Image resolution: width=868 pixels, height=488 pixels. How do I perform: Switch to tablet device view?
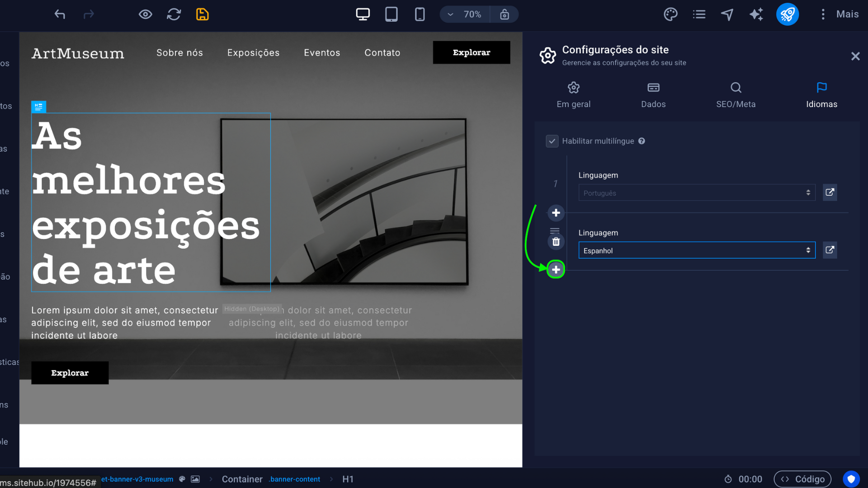[x=392, y=14]
